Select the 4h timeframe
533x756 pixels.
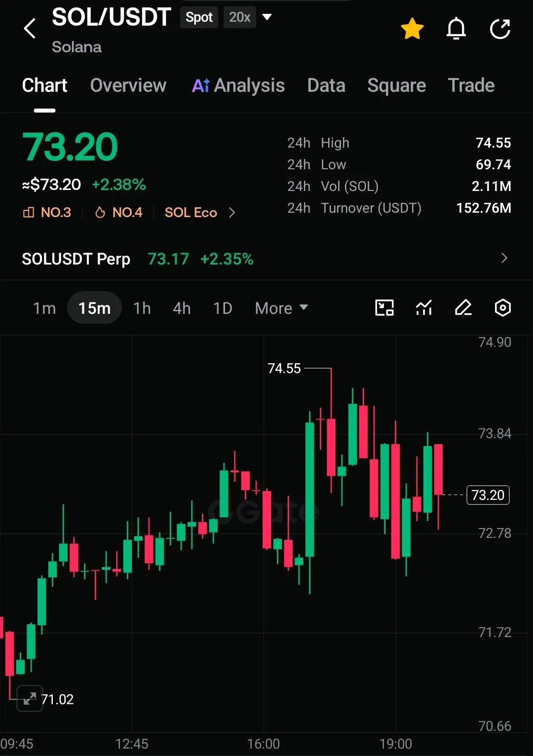pos(182,308)
